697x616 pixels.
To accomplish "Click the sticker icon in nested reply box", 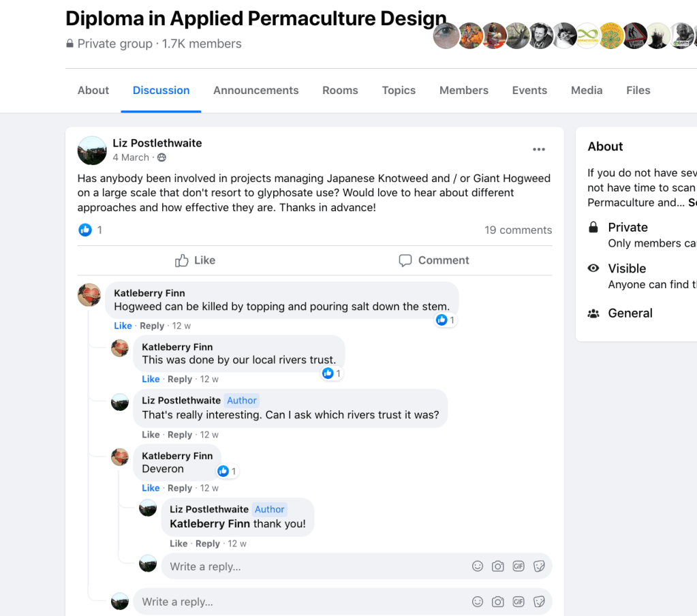I will click(x=539, y=566).
